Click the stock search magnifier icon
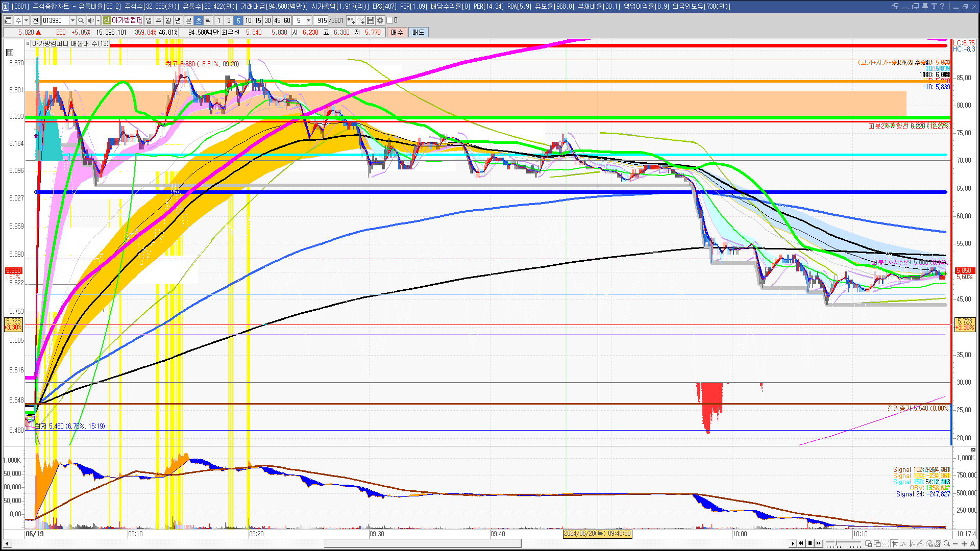Viewport: 980px width, 551px height. pyautogui.click(x=81, y=20)
